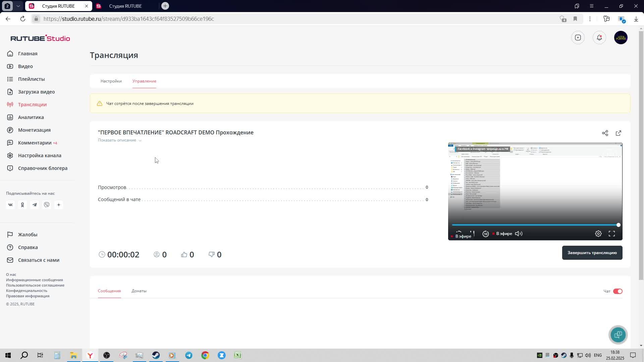Open Google Chrome from taskbar

[x=205, y=355]
